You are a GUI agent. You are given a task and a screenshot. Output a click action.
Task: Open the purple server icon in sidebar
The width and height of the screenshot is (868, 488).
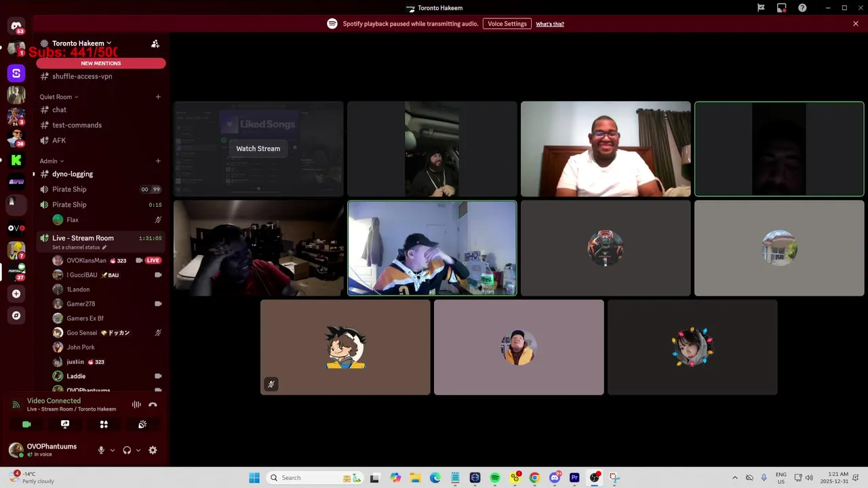pos(16,73)
